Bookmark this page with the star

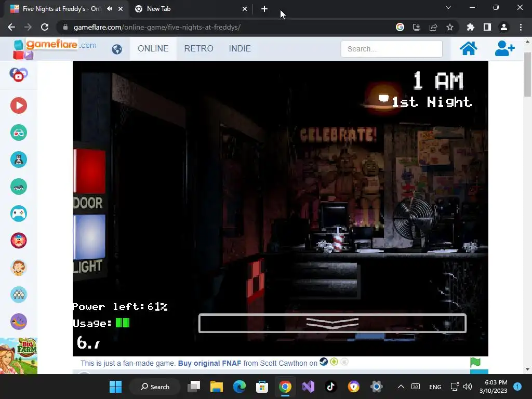[449, 27]
